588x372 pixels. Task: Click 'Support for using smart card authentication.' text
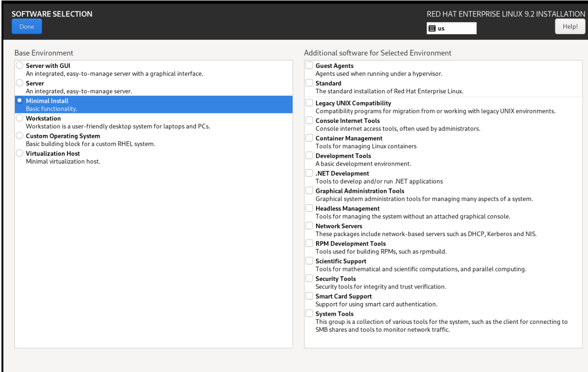click(x=376, y=305)
